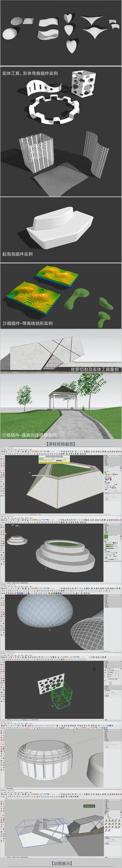Open the perforated panel and green cube screenshot
The image size is (122, 868).
[x=61, y=687]
